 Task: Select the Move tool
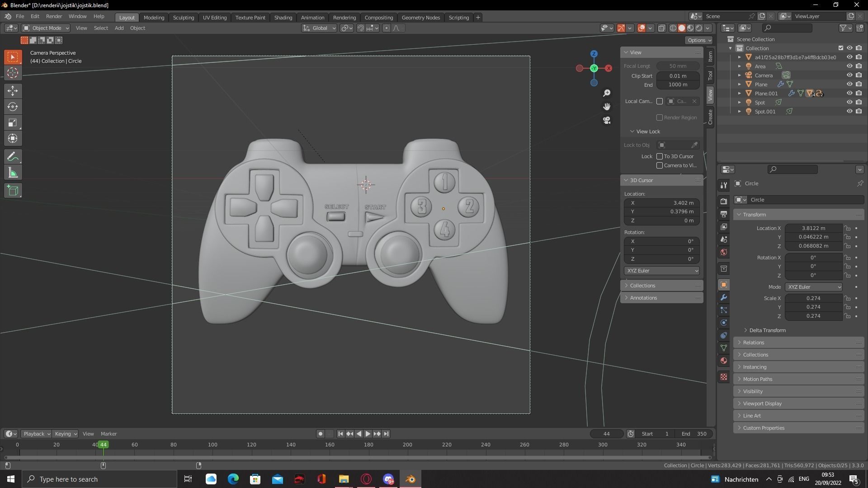tap(13, 91)
